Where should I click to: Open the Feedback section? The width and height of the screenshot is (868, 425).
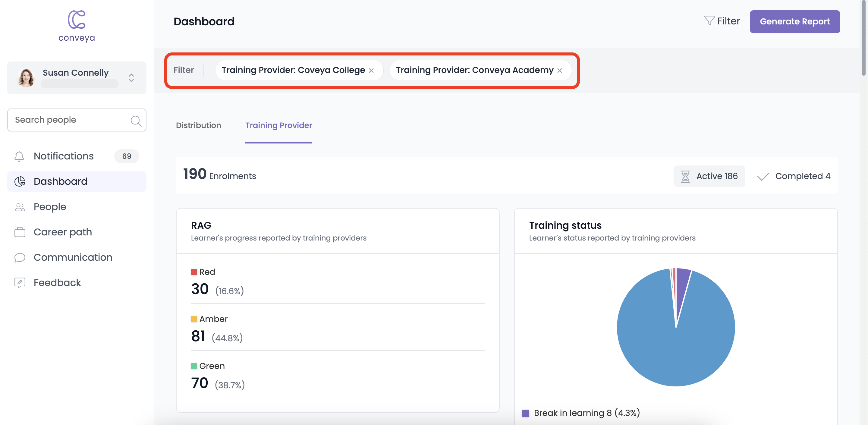click(x=77, y=282)
